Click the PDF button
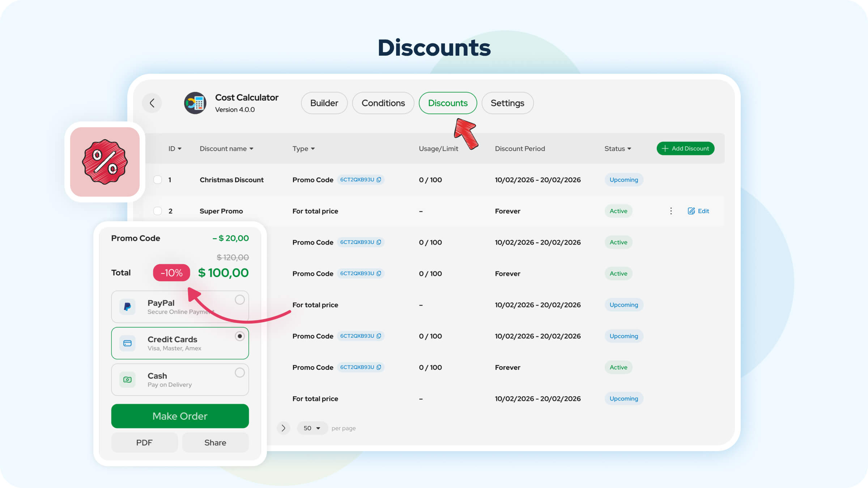 144,442
